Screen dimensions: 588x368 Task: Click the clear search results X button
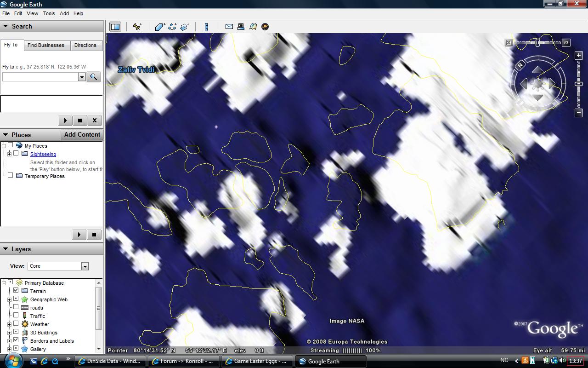[95, 121]
